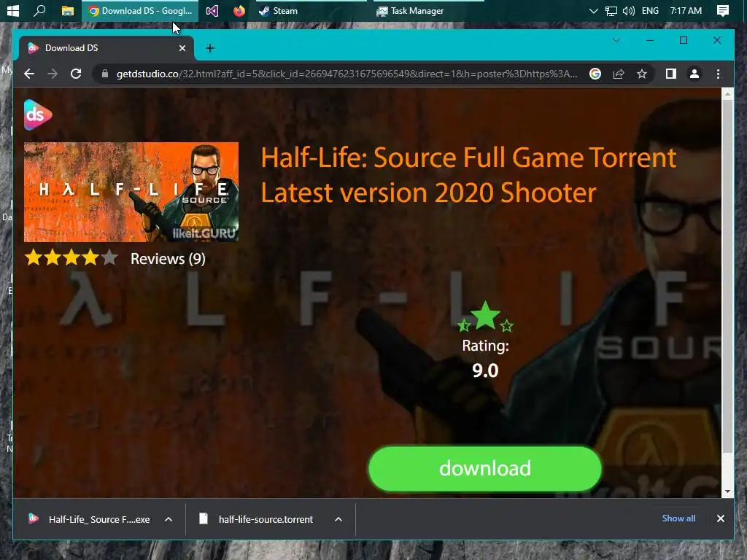Open downloaded half-life-source.torrent file
This screenshot has height=560, width=747.
pos(258,519)
